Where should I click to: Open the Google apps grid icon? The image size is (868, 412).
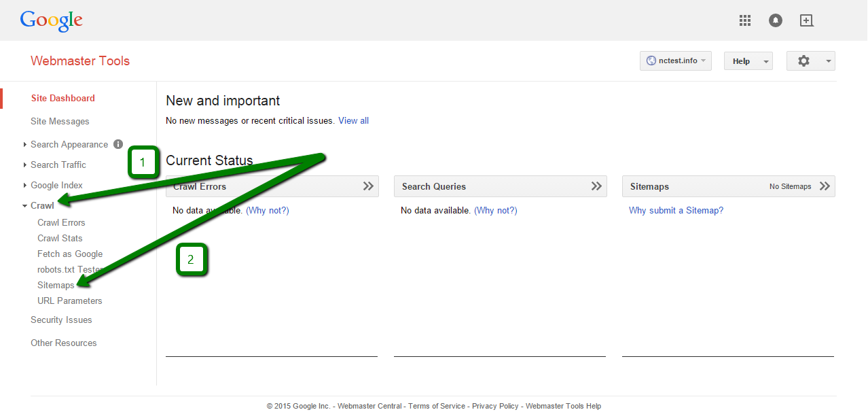tap(745, 20)
